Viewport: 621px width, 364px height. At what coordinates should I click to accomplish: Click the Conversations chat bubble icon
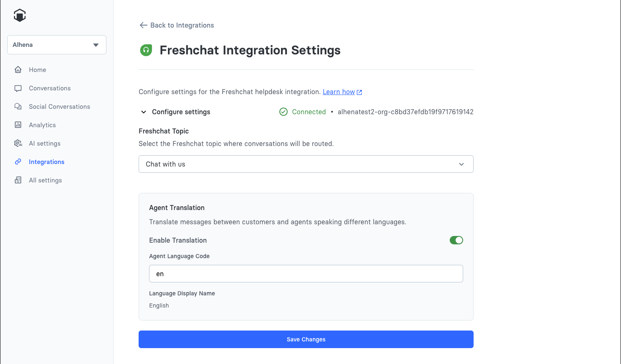click(18, 88)
